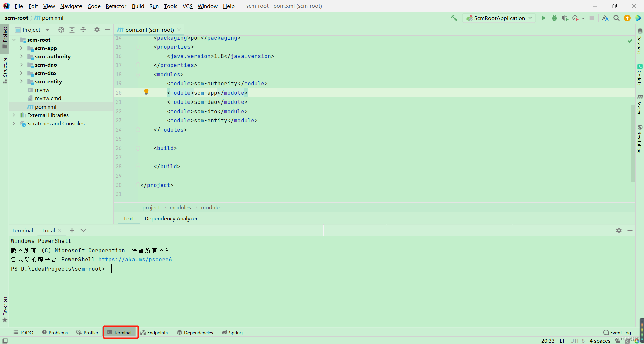Click the yellow lightbulb intention icon
The width and height of the screenshot is (644, 344).
(x=146, y=92)
